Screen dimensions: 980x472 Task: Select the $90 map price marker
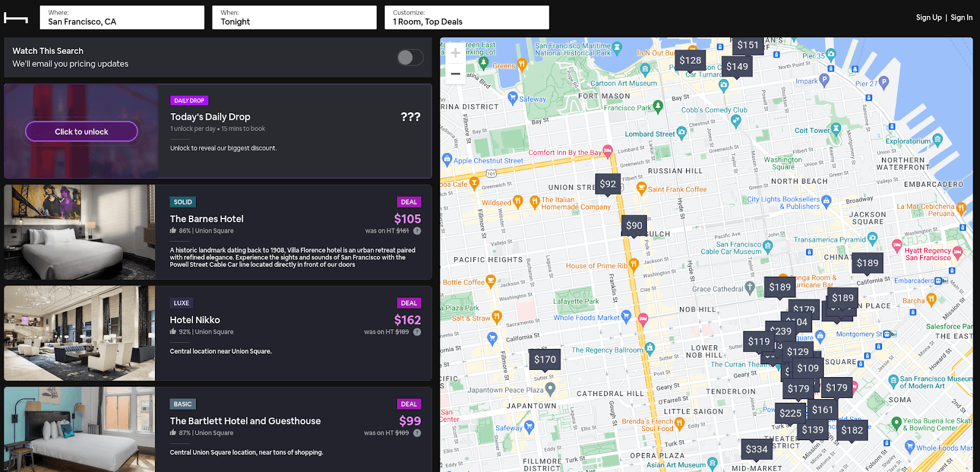tap(634, 225)
